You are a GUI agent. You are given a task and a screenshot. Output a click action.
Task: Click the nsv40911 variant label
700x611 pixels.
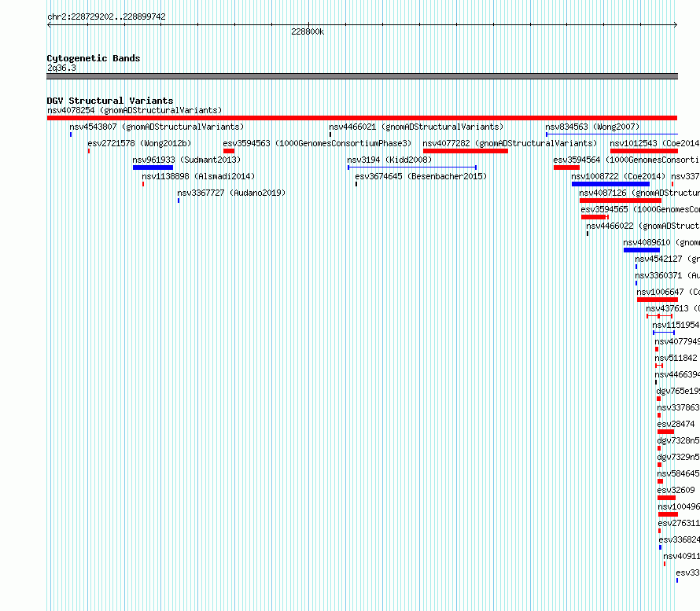point(681,556)
